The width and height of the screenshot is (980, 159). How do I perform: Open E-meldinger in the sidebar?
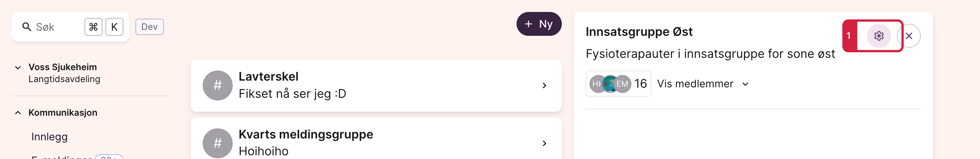pos(61,157)
